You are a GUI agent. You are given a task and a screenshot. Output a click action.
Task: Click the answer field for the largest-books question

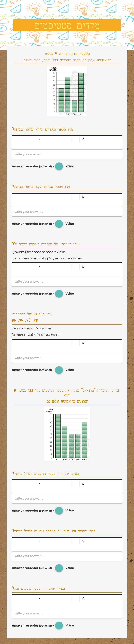(x=67, y=154)
